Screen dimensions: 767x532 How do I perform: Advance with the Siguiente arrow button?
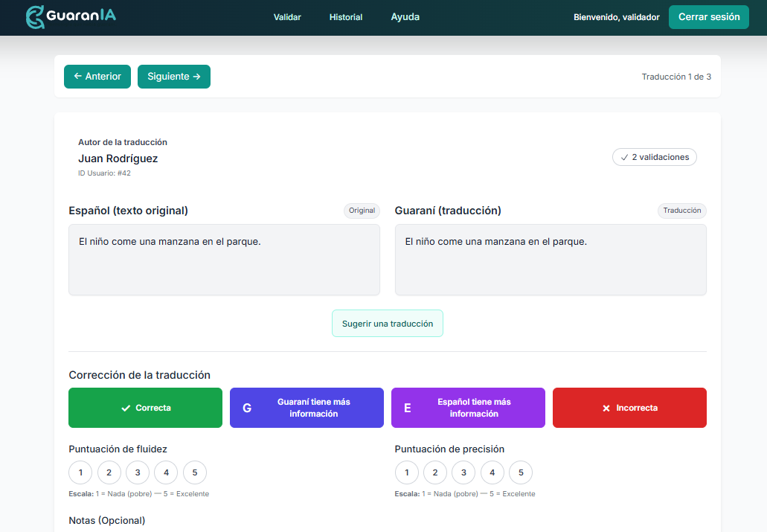173,77
